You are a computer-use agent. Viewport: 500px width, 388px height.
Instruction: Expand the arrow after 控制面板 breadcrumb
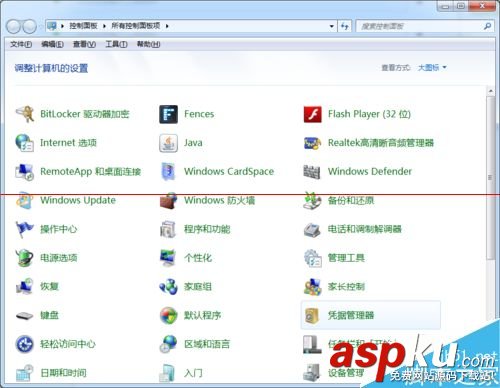tap(104, 26)
